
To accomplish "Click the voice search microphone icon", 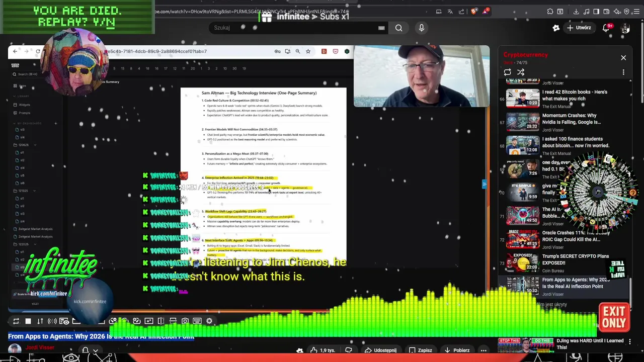I will click(x=422, y=28).
